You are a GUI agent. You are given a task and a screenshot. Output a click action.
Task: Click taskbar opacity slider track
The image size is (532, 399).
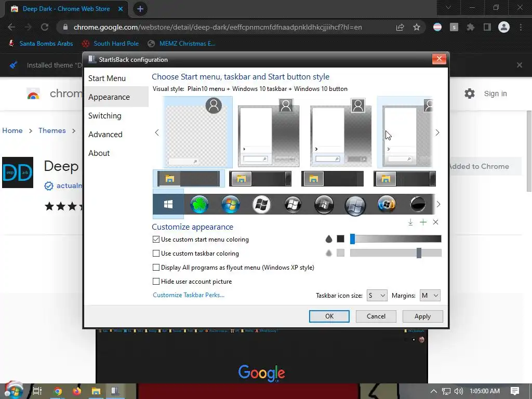coord(396,253)
